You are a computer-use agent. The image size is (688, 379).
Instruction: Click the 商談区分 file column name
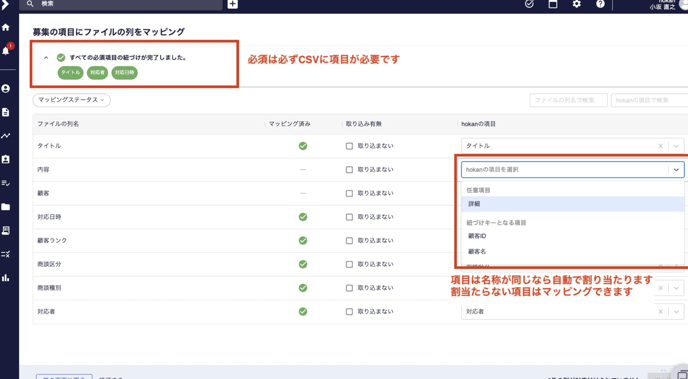coord(49,265)
